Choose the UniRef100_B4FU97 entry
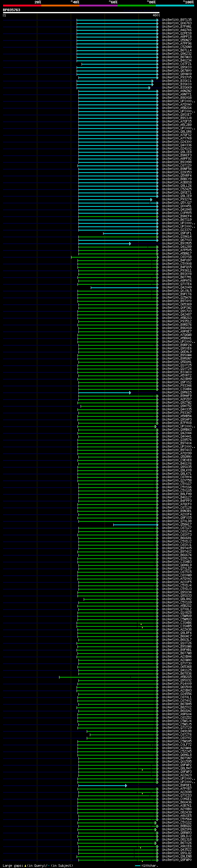 [x=177, y=260]
